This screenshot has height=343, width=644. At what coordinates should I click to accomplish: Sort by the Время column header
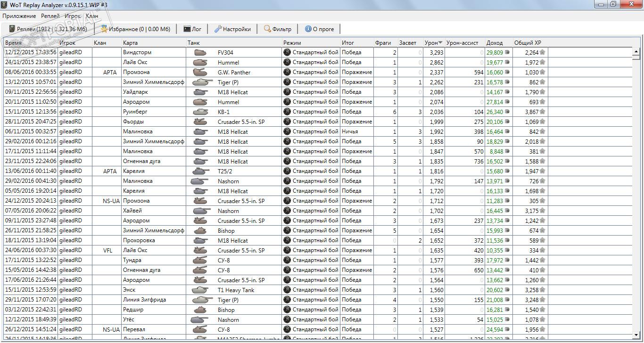[31, 43]
